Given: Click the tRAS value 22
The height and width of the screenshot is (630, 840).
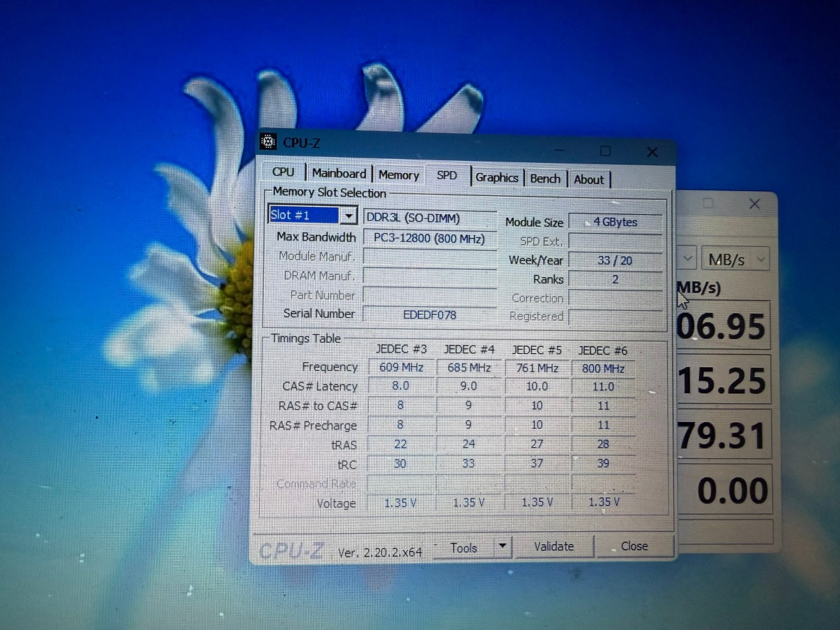Looking at the screenshot, I should pos(401,444).
